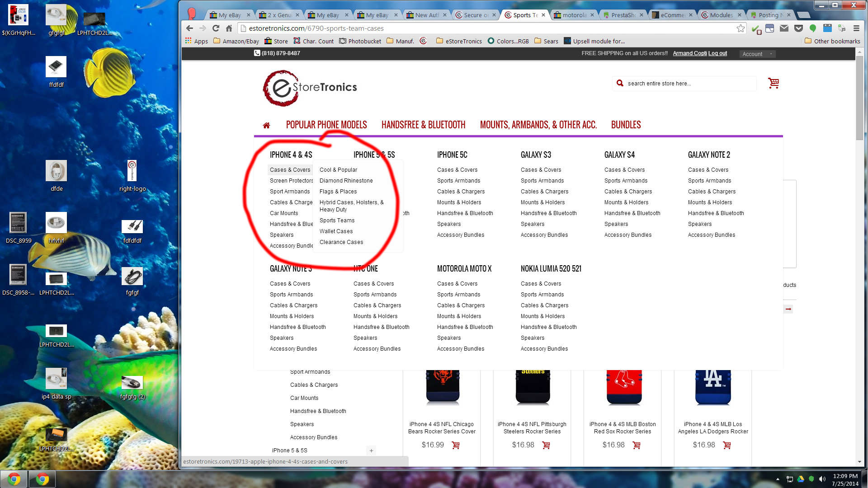Open Bundles main menu item

(x=626, y=125)
